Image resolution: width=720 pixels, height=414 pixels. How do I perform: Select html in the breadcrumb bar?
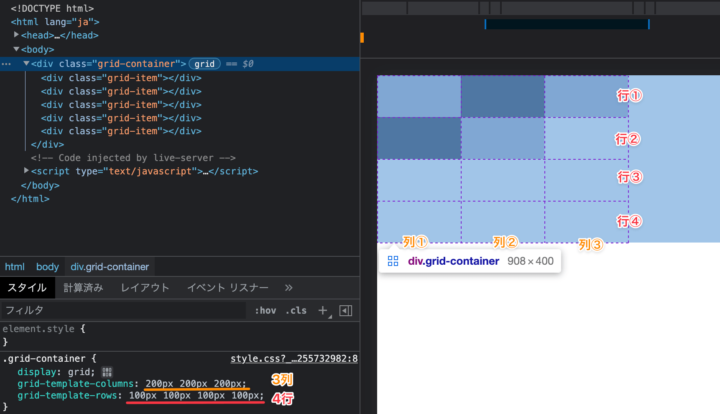[15, 267]
